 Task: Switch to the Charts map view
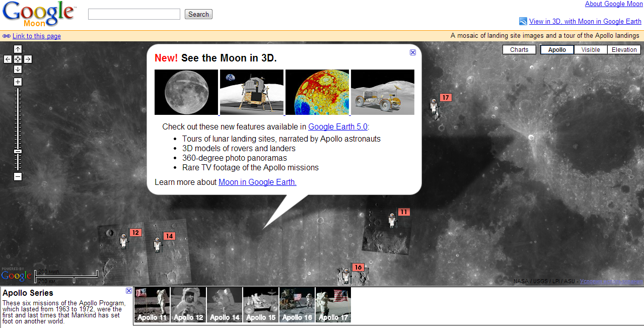coord(519,49)
